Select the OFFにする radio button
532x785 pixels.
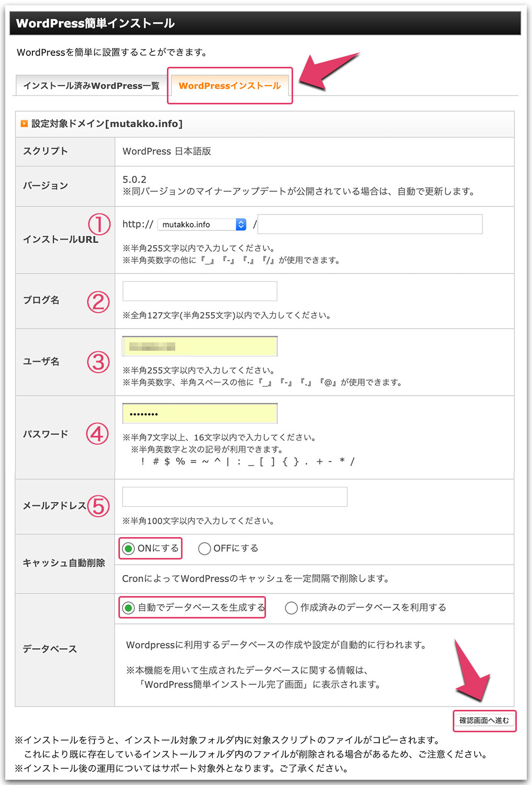click(204, 549)
